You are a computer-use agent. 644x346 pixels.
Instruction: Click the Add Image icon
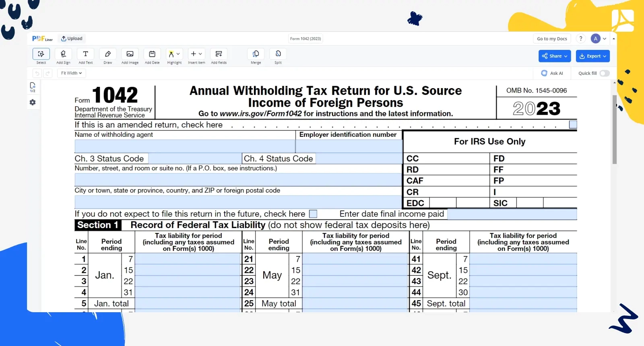click(x=130, y=54)
